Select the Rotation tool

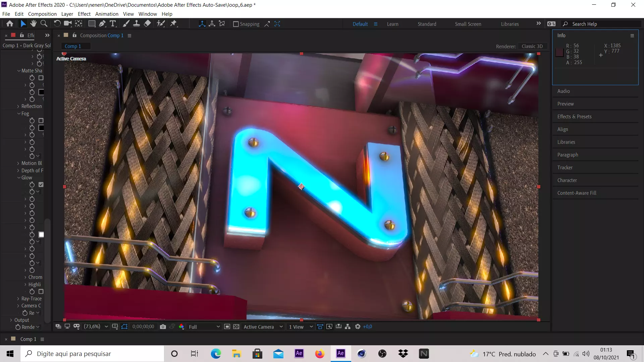click(x=57, y=24)
